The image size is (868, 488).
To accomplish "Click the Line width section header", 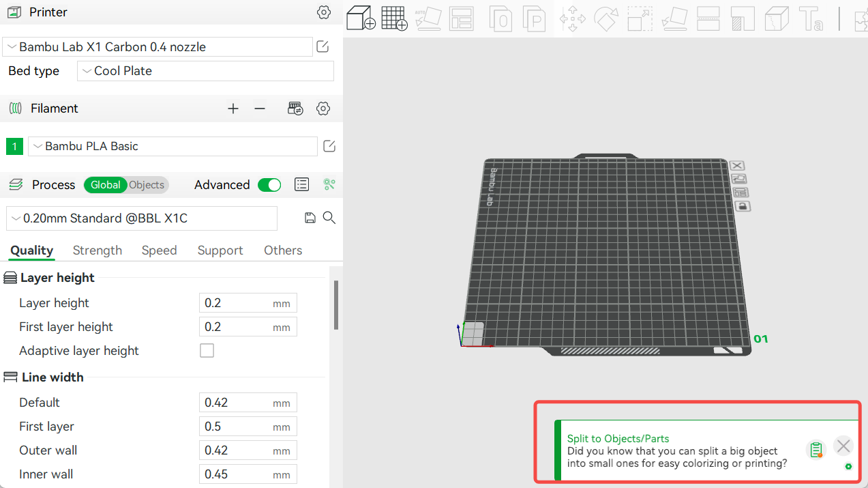I will [53, 377].
